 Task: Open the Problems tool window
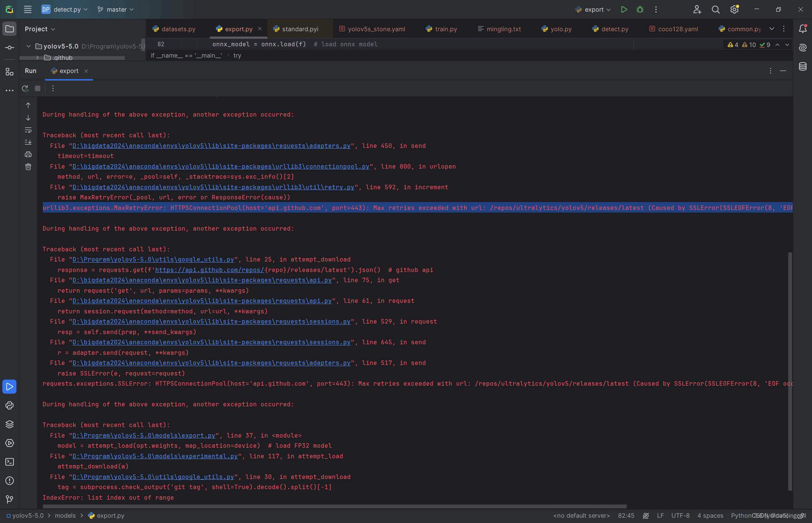(x=9, y=481)
